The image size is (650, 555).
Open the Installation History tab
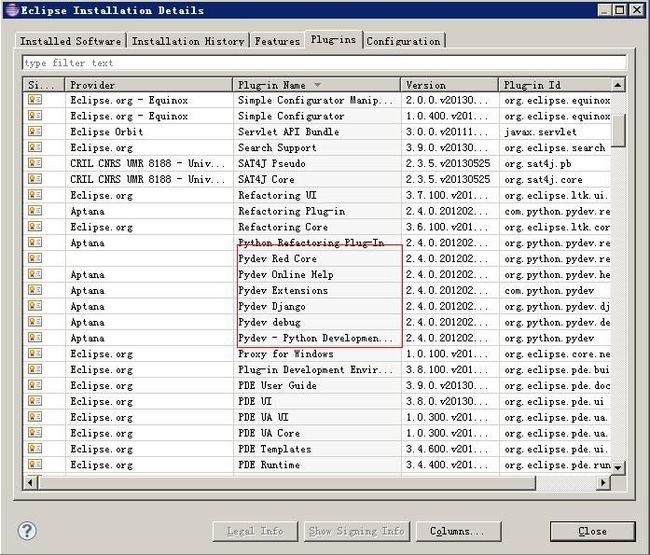[188, 41]
